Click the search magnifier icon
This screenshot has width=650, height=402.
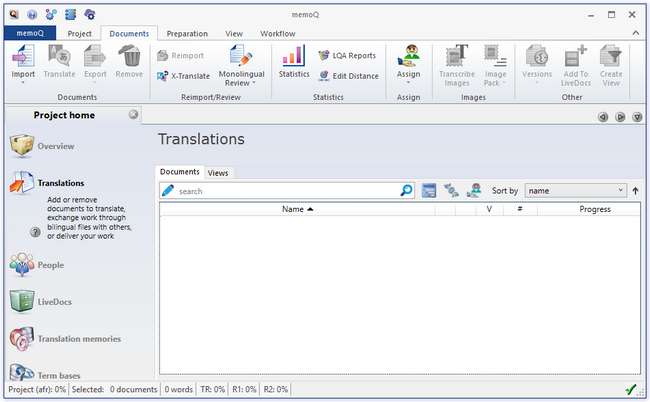pyautogui.click(x=406, y=191)
